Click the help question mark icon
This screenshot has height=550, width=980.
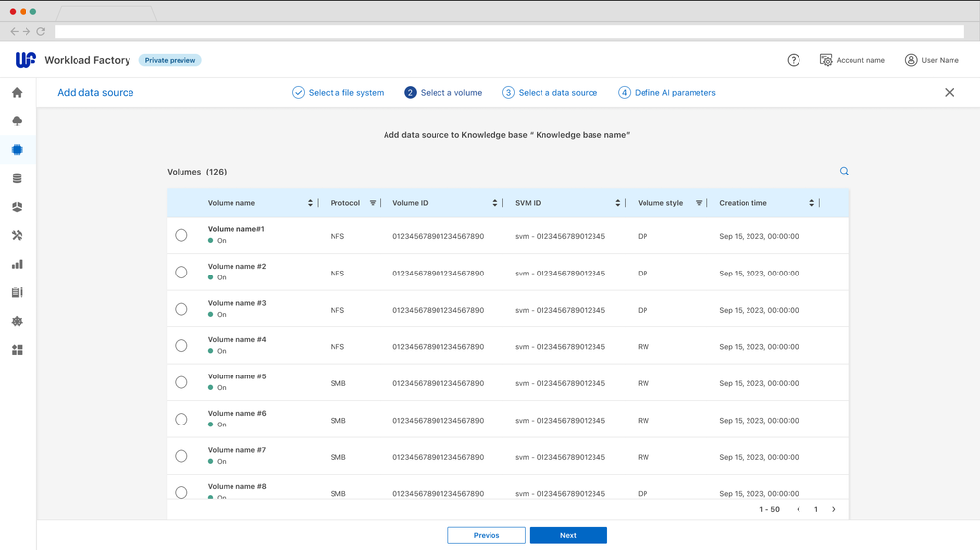point(794,60)
